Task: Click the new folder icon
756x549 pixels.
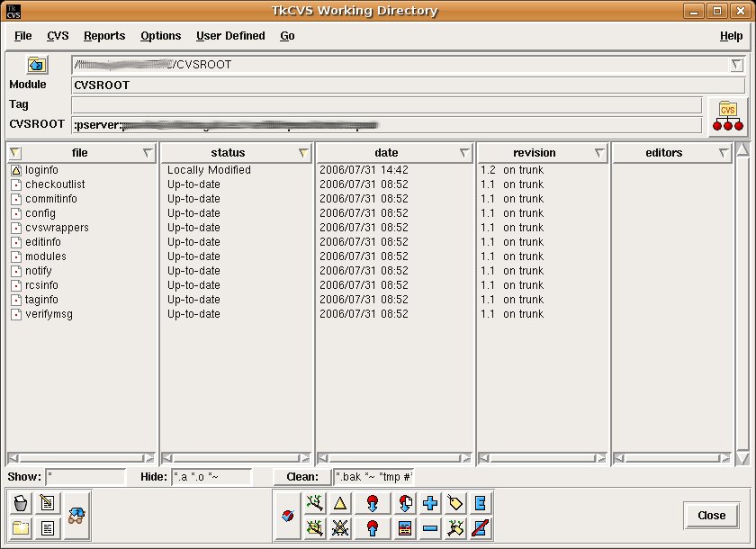Action: [x=22, y=527]
